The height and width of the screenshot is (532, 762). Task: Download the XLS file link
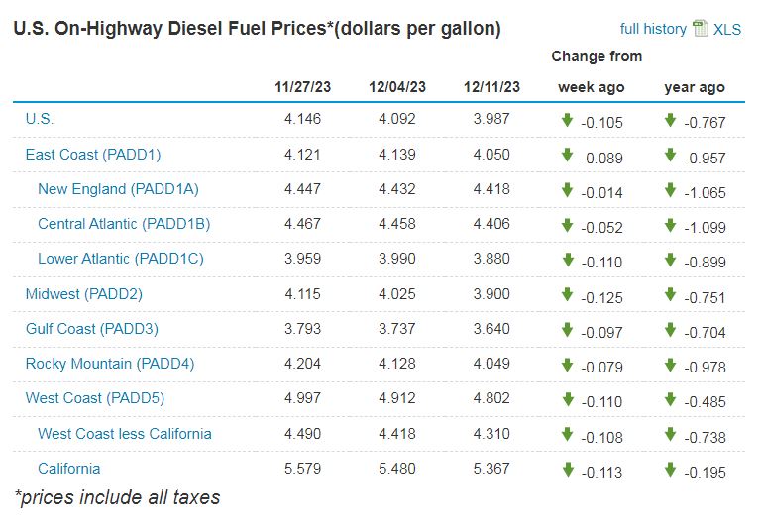[x=726, y=29]
